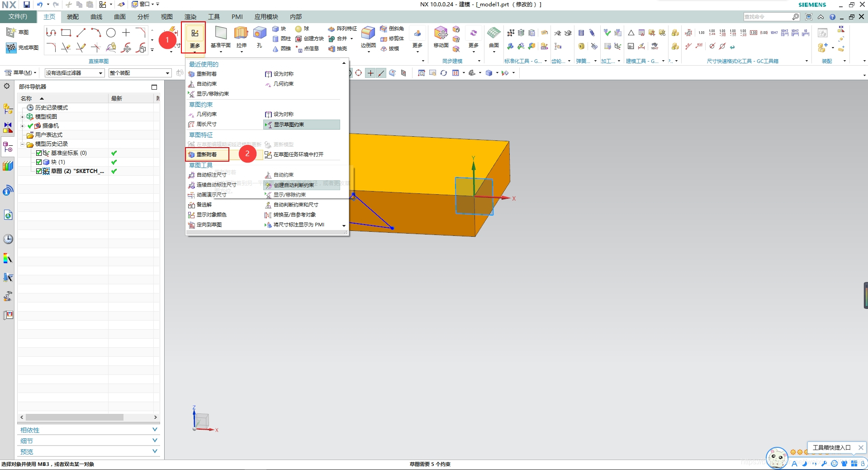Screen dimensions: 868x470
Task: Toggle the 基准坐标系 (0) checkbox
Action: click(x=39, y=153)
